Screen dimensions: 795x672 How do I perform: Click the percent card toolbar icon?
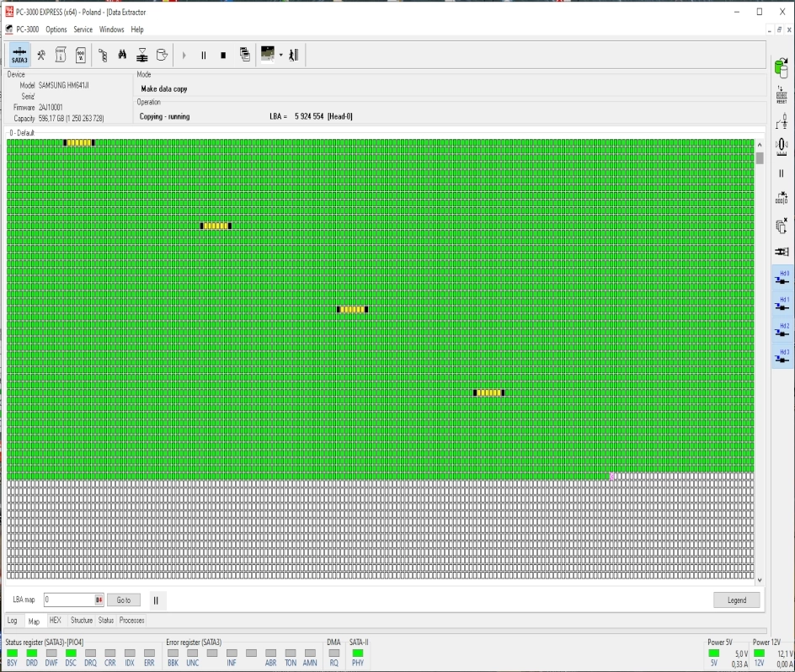coord(81,55)
